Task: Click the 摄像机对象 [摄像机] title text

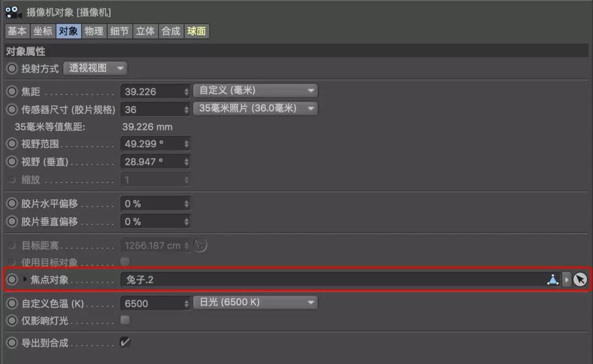Action: (x=69, y=13)
